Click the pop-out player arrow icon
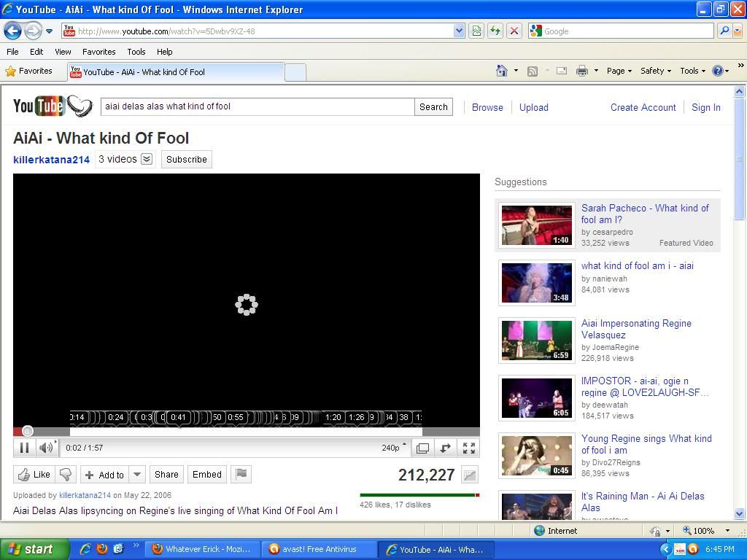This screenshot has height=560, width=747. [x=446, y=448]
